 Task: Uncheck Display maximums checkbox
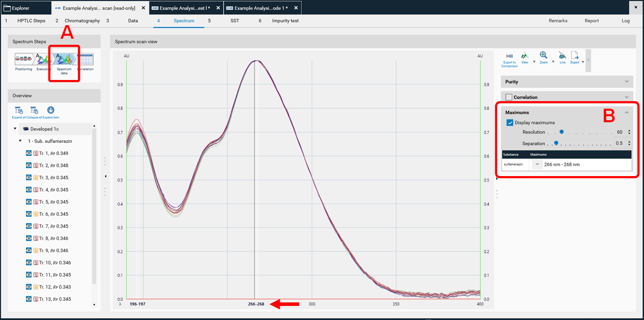tap(510, 123)
